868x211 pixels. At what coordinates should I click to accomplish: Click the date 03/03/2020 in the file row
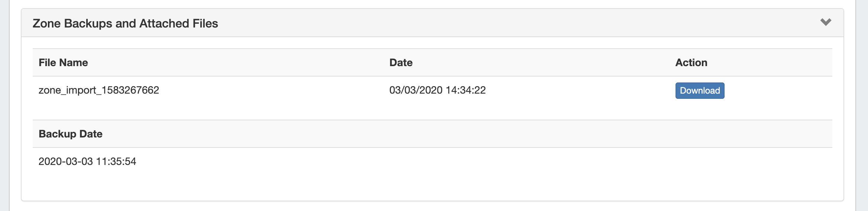click(x=416, y=90)
